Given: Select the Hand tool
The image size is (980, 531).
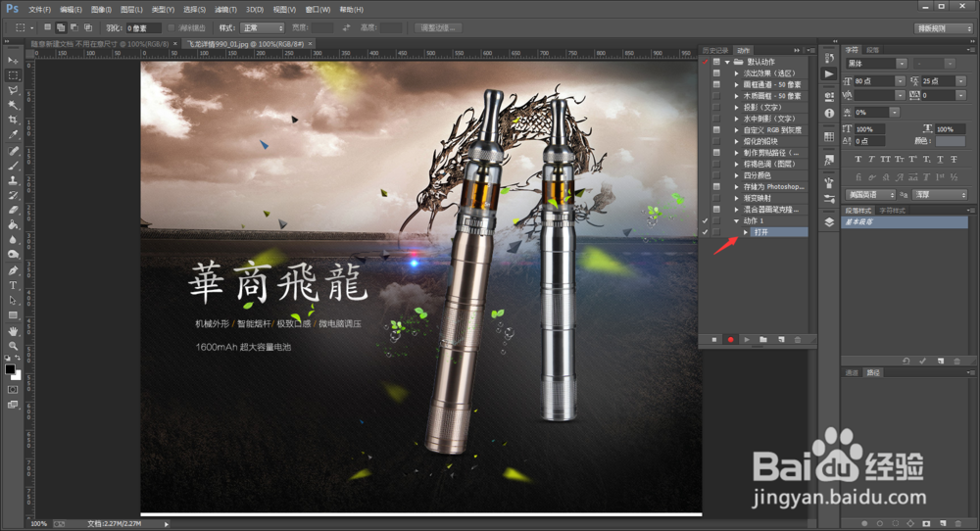Looking at the screenshot, I should pos(13,331).
